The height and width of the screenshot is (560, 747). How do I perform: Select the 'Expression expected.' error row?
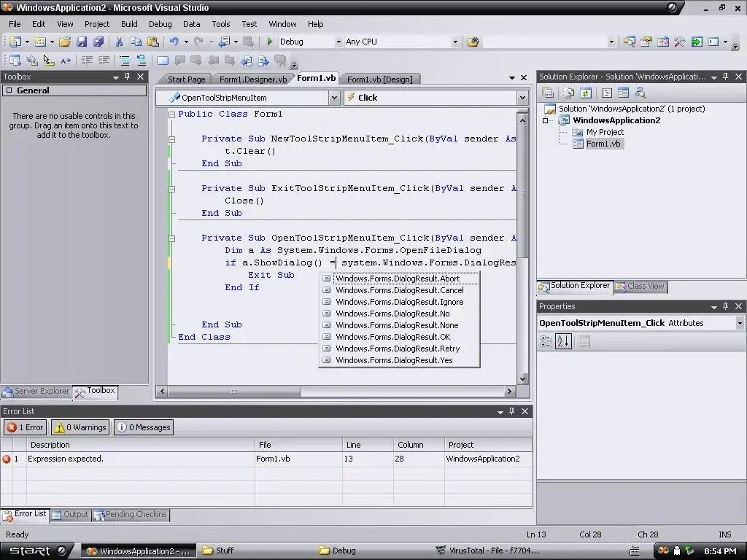(267, 459)
